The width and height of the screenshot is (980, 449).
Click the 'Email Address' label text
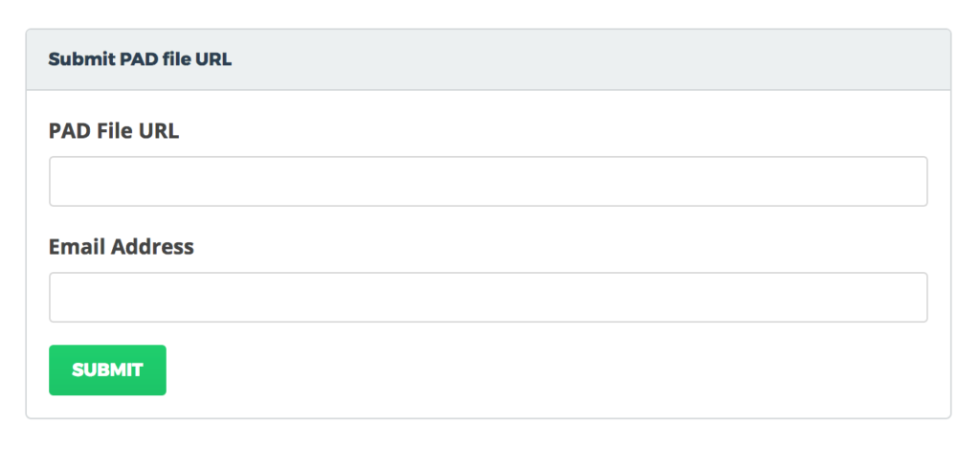(122, 246)
